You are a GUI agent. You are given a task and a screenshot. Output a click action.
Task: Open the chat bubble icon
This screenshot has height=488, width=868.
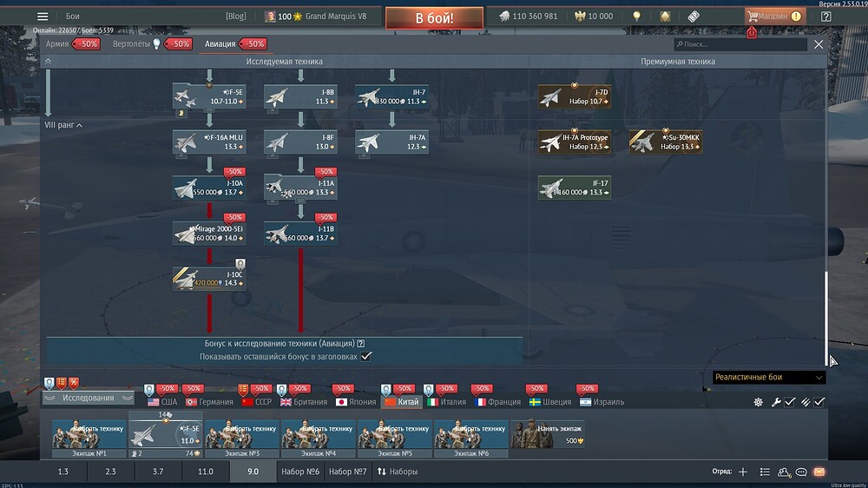(801, 472)
